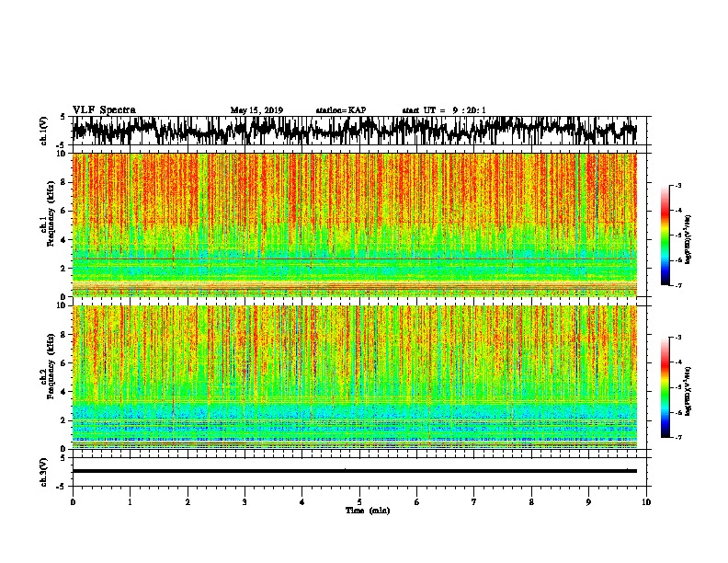Click the ch.1 spectrogram color bar
Image resolution: width=728 pixels, height=563 pixels.
(x=665, y=236)
